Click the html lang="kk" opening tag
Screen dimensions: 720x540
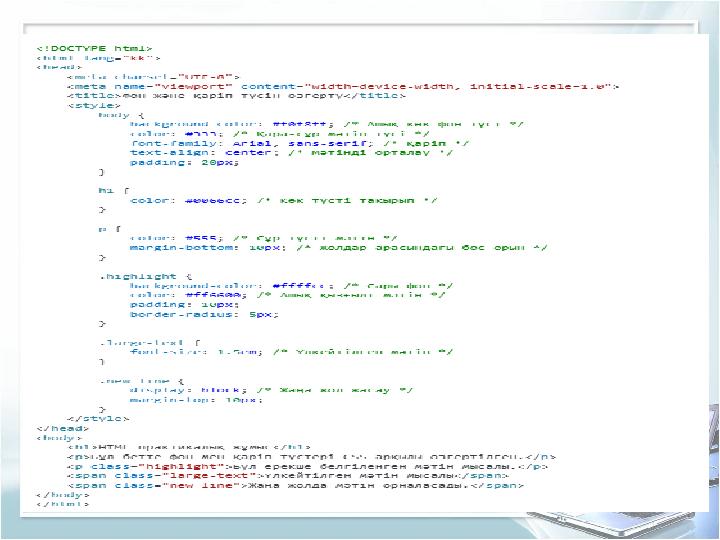point(98,58)
